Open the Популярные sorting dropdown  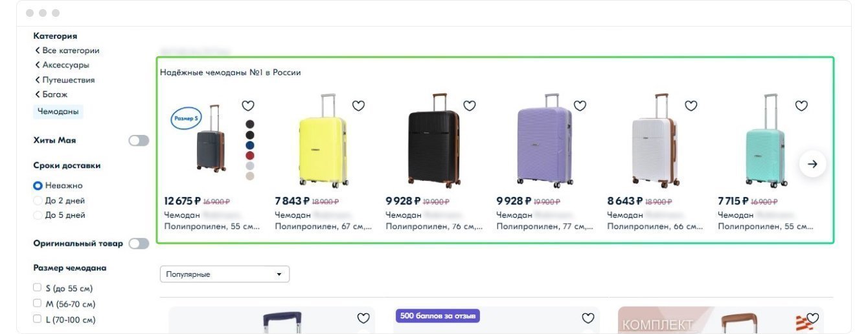click(x=224, y=274)
